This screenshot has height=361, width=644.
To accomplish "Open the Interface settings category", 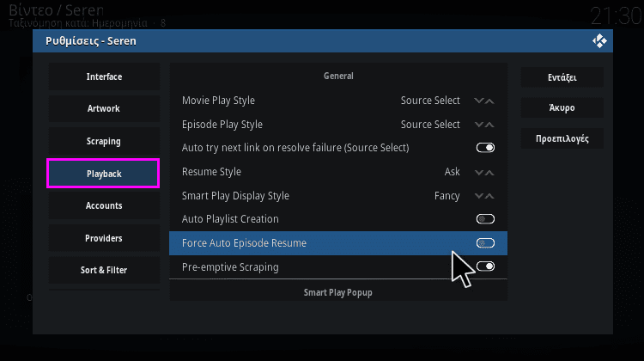I will (x=104, y=76).
